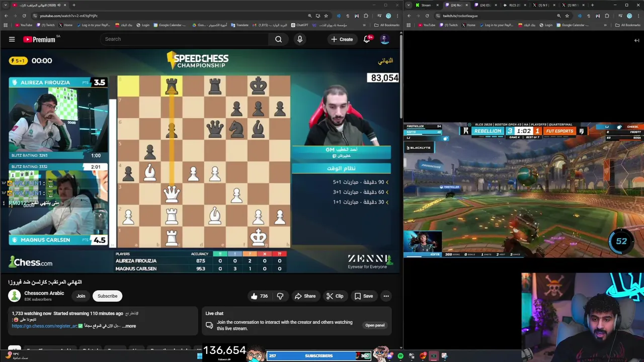Click the YouTube window address bar URL

tap(68, 16)
